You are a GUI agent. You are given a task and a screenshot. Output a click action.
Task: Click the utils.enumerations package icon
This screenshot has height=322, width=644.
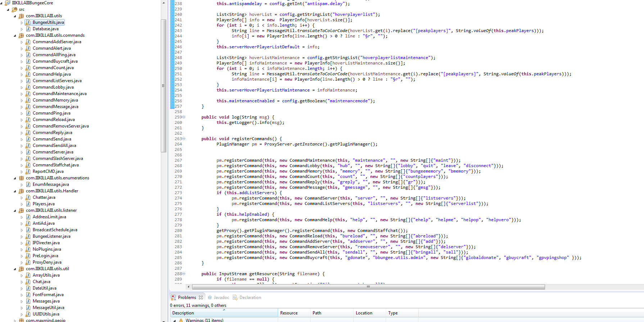coord(21,178)
